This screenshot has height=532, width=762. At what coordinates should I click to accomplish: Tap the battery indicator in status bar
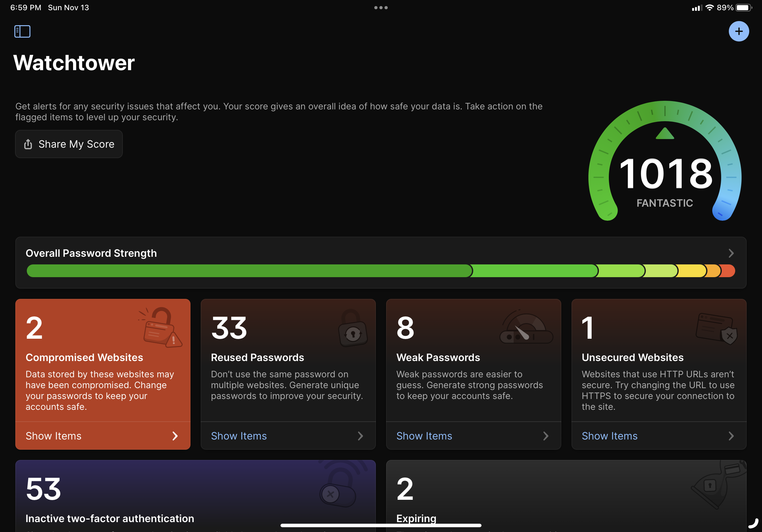[744, 8]
